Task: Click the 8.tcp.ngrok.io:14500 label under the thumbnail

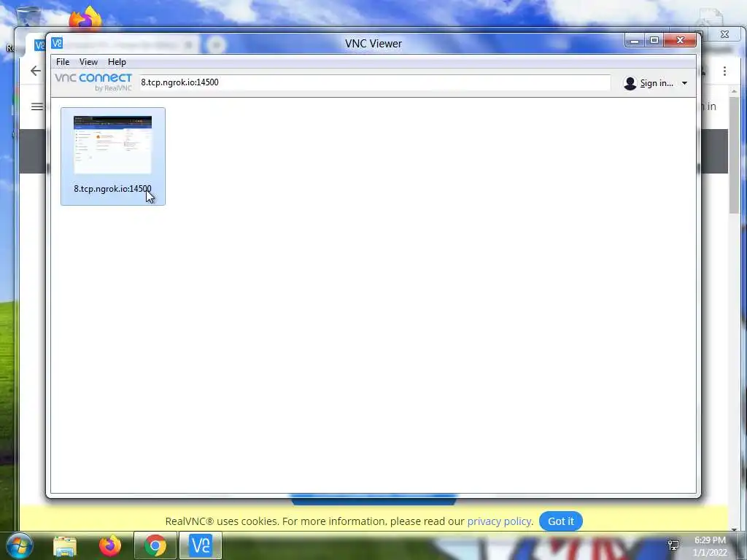Action: point(112,189)
